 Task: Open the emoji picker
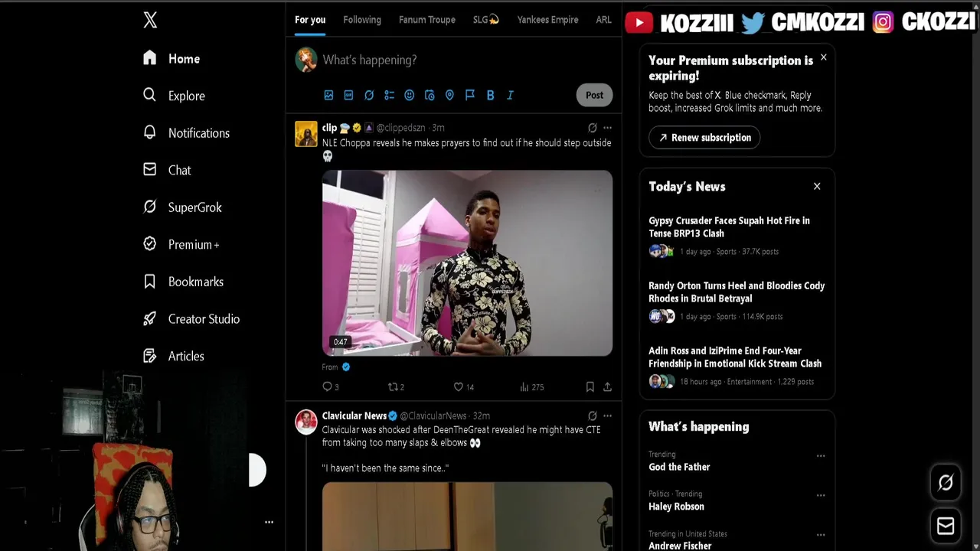(409, 95)
